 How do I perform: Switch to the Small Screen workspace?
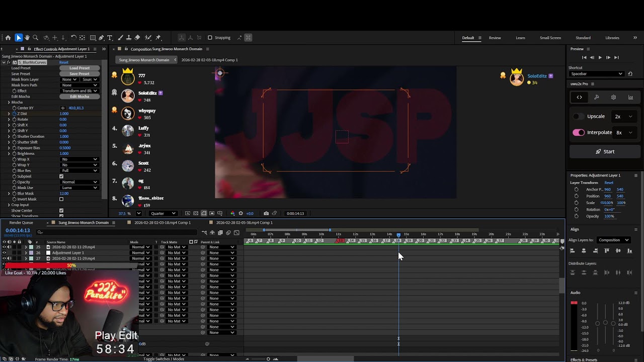550,38
